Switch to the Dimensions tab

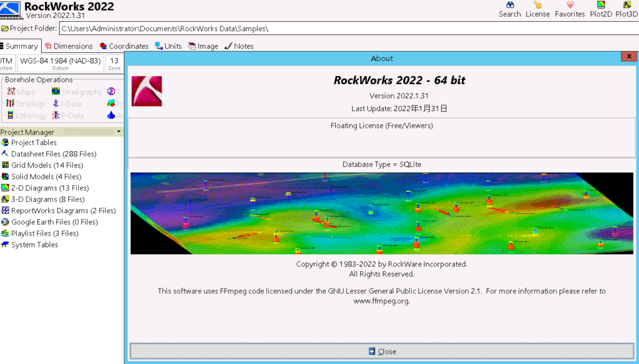(x=69, y=45)
